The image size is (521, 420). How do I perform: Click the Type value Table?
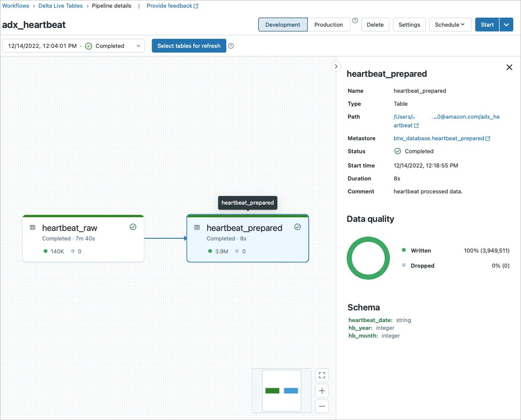click(x=401, y=104)
